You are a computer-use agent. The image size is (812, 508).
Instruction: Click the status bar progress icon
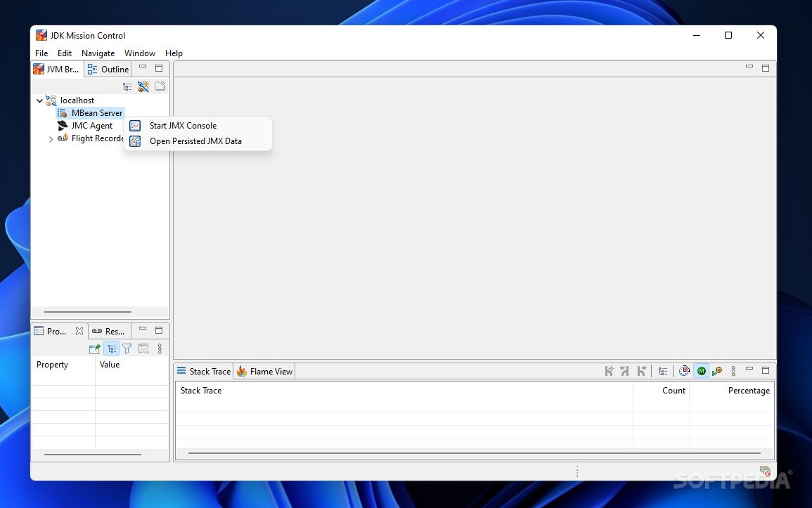point(766,471)
